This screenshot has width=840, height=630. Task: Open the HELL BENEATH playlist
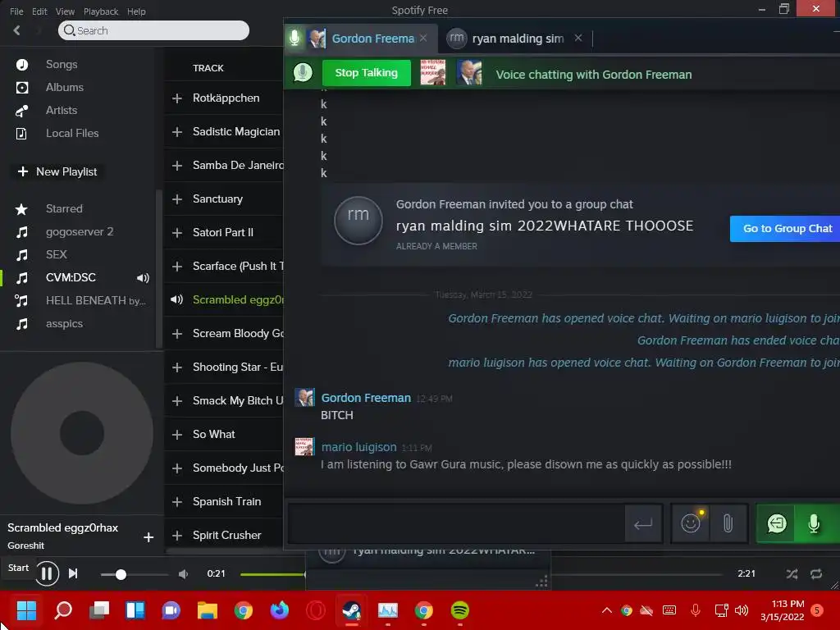coord(95,300)
